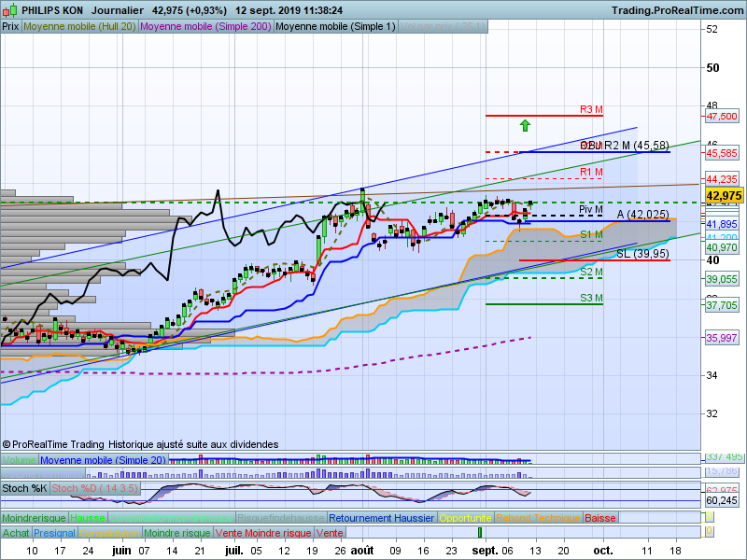Click the 45,585 price axis label
The height and width of the screenshot is (560, 747).
click(722, 153)
